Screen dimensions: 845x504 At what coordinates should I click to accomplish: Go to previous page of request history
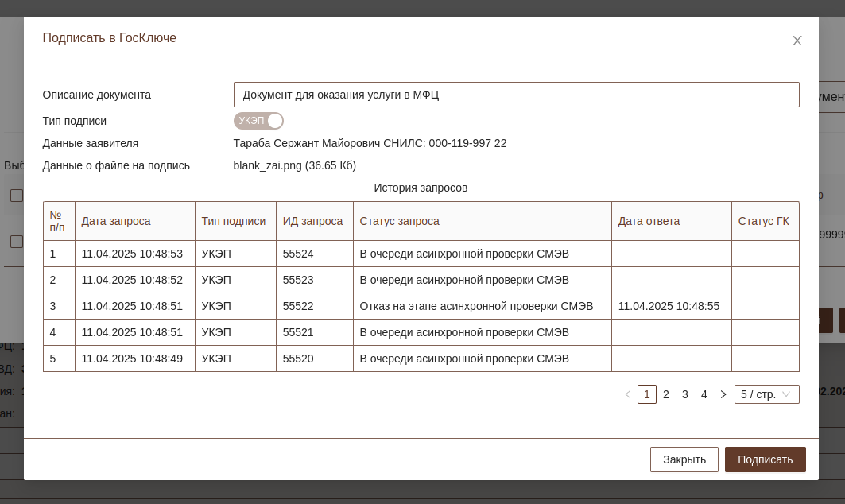(x=627, y=394)
